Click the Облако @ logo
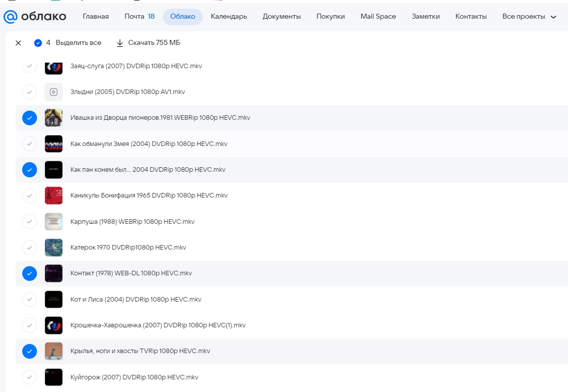Screen dimensions: 568x392 (35, 17)
